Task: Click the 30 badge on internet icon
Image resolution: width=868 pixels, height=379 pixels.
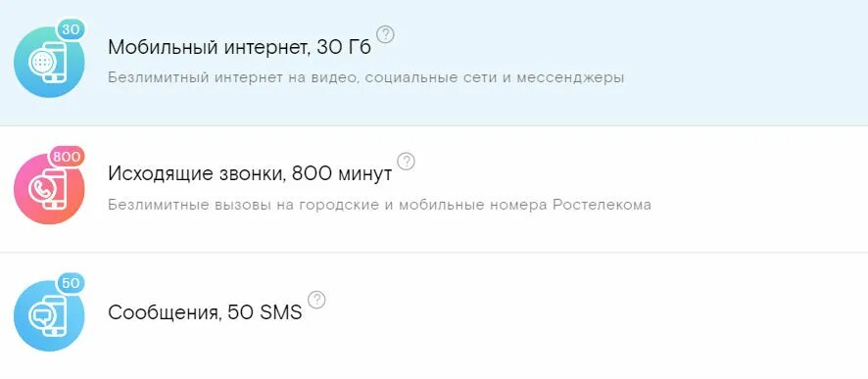Action: tap(71, 30)
